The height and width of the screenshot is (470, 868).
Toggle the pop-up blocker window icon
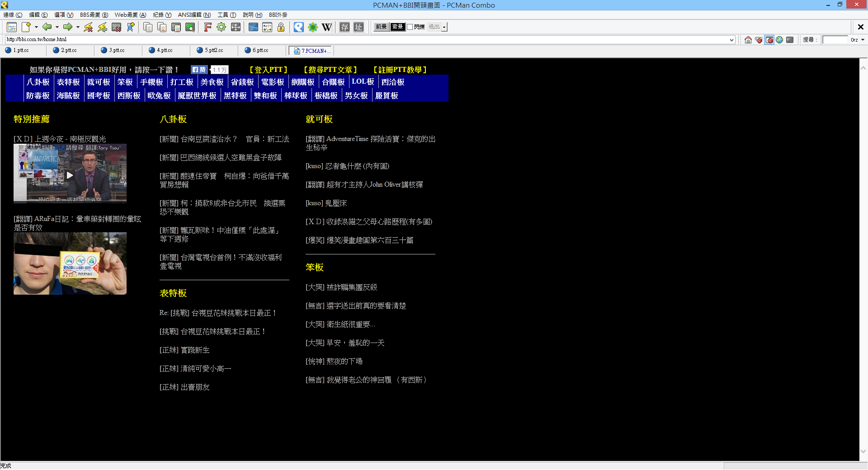[x=769, y=40]
